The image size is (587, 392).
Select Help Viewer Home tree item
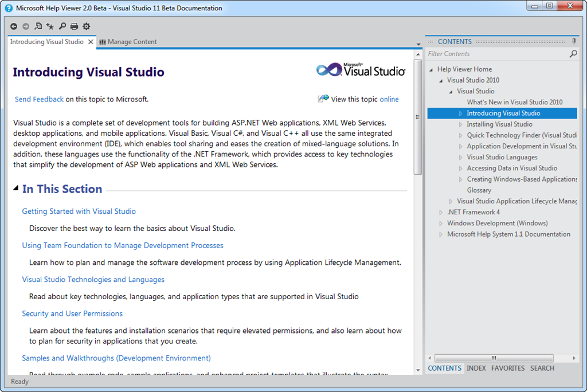coord(464,69)
